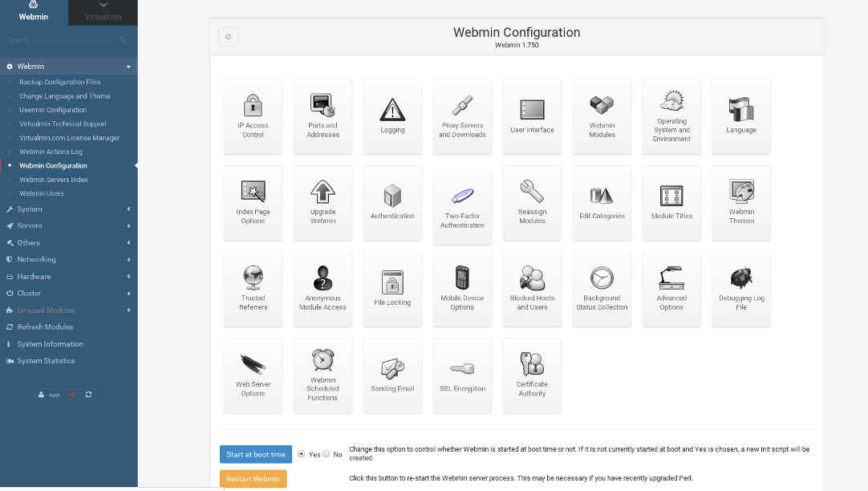Click the Start at boot time button

click(256, 454)
